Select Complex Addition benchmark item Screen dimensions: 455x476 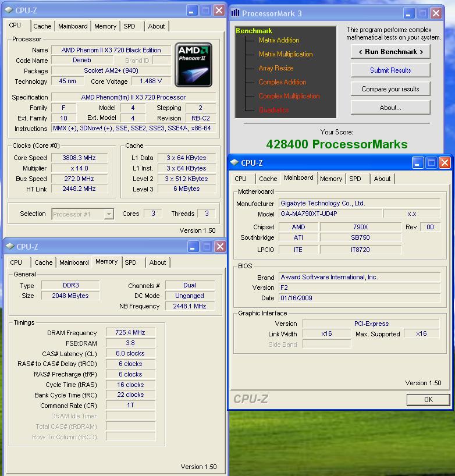[282, 82]
